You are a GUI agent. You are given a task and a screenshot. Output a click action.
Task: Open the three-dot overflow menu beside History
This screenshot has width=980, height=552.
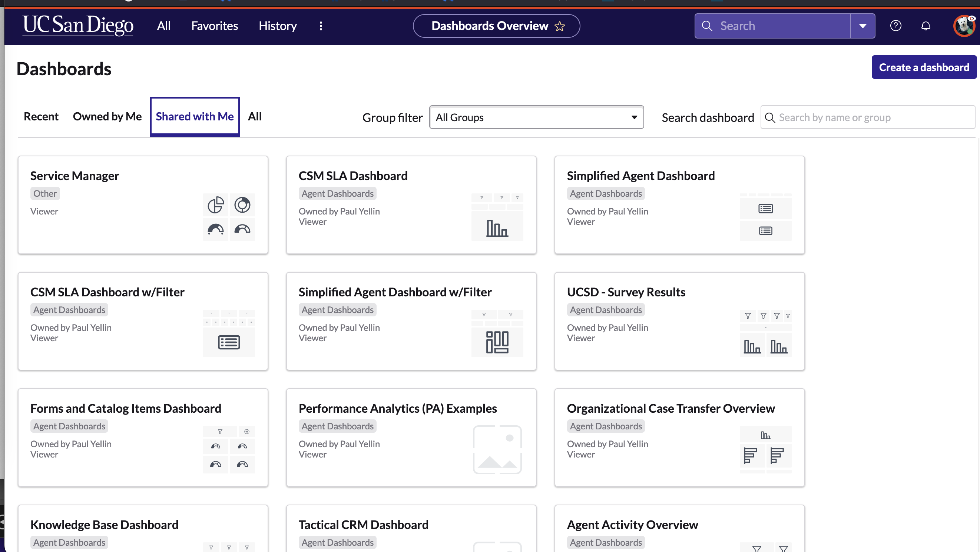tap(321, 26)
